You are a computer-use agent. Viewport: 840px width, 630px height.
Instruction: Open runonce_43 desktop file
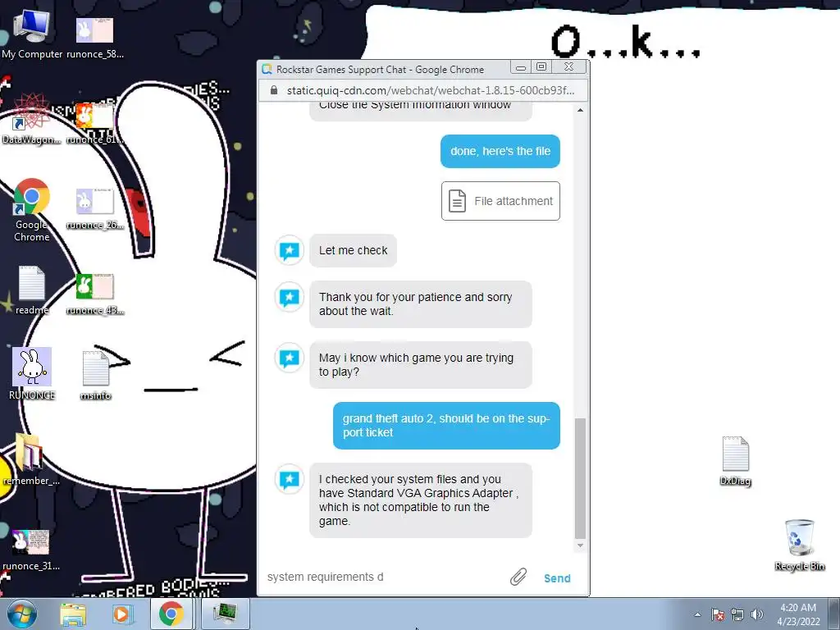click(x=95, y=294)
